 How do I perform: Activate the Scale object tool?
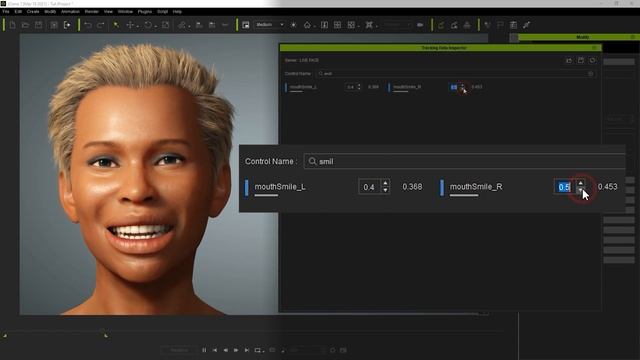165,25
